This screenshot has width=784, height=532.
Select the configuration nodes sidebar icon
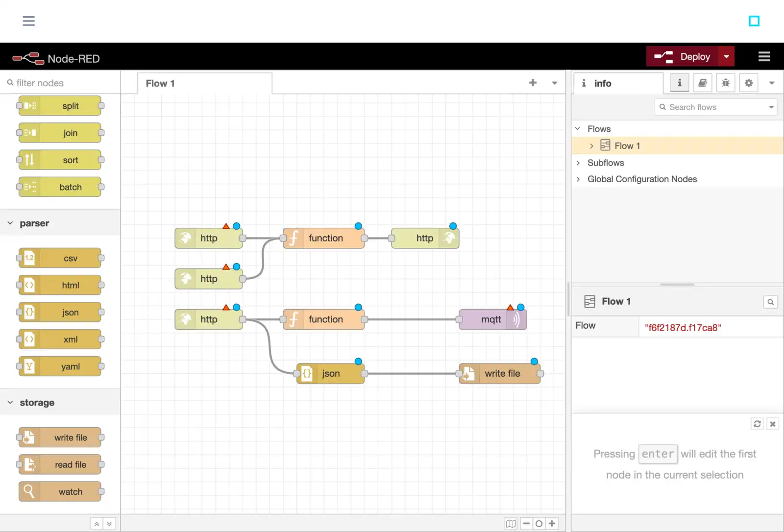tap(748, 83)
